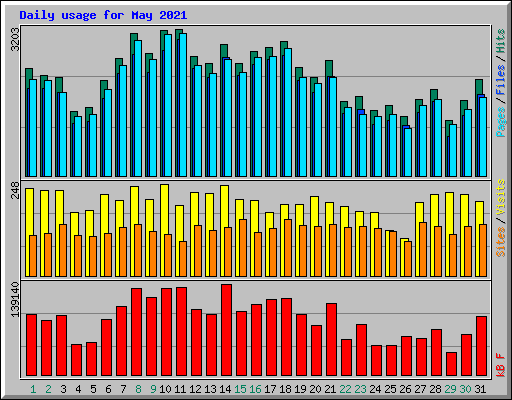
Task: Click the red KB bar for day 4
Action: coord(77,360)
